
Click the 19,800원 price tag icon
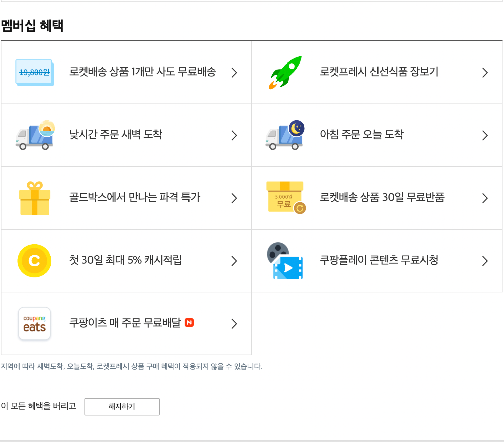(35, 73)
